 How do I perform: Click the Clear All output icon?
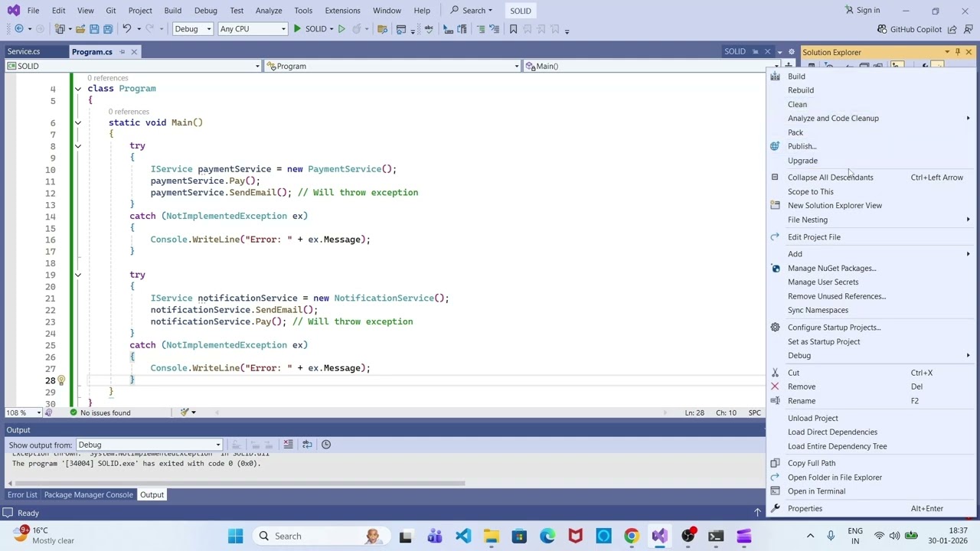(288, 445)
